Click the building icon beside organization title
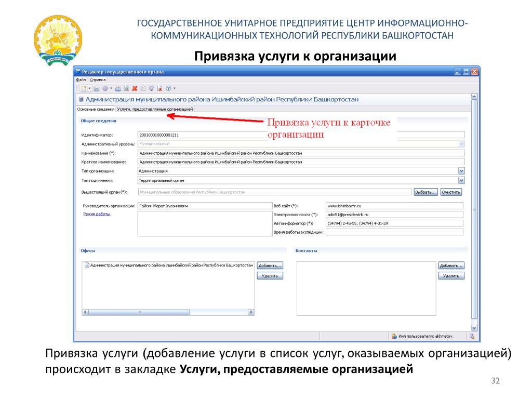Image resolution: width=532 pixels, height=399 pixels. coord(81,99)
